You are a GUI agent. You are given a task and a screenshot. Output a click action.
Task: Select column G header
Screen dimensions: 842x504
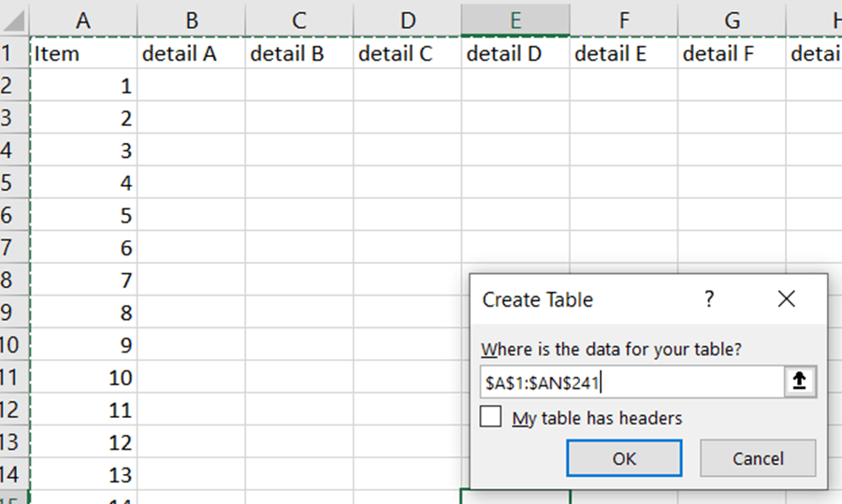732,21
